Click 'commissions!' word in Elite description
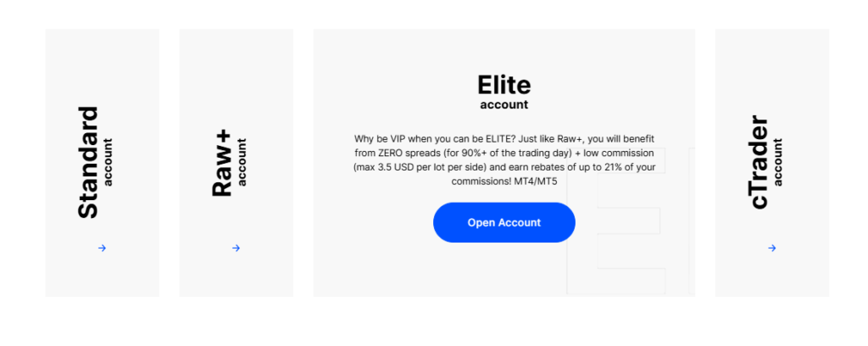This screenshot has width=868, height=346. 481,183
